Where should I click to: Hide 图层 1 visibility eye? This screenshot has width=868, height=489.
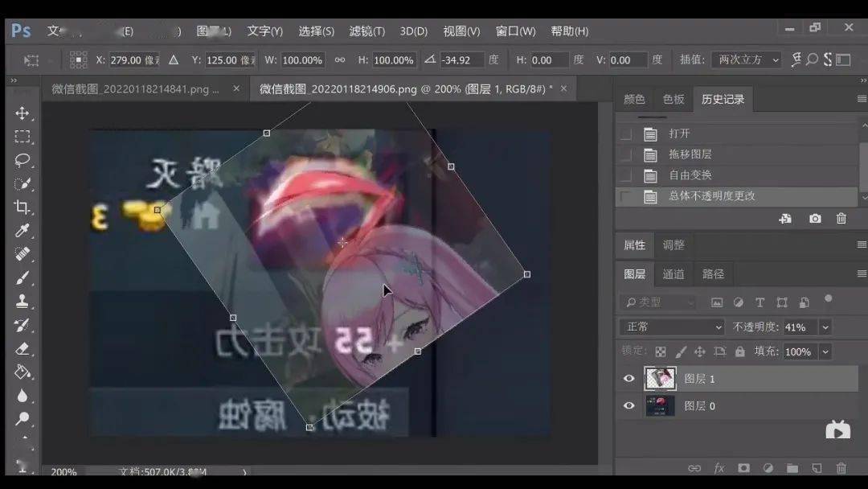tap(628, 379)
